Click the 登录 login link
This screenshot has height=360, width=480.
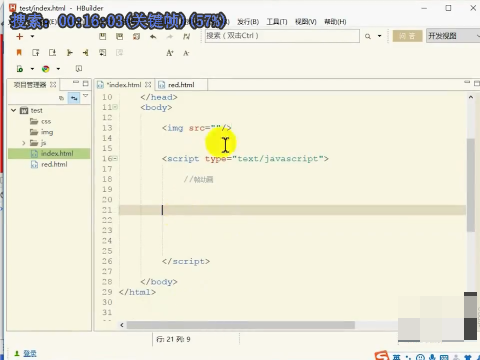[x=30, y=353]
